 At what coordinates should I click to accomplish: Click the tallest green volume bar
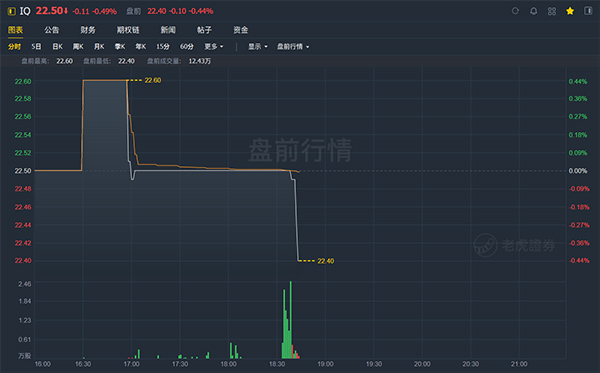(290, 320)
